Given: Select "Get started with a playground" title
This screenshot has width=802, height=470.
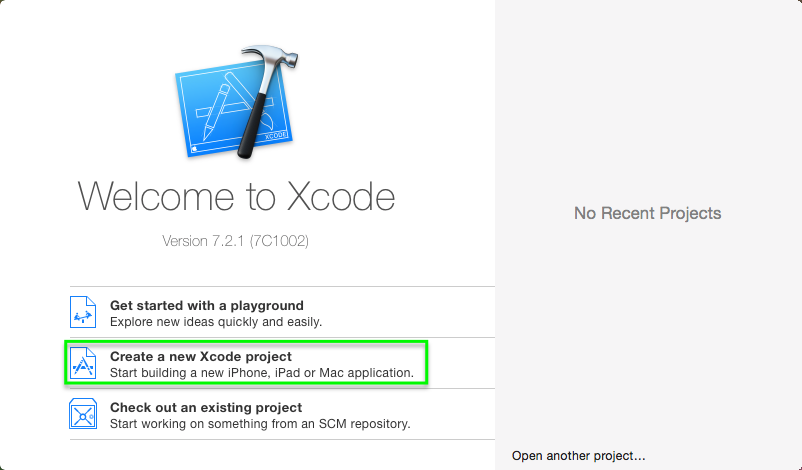Looking at the screenshot, I should point(207,305).
